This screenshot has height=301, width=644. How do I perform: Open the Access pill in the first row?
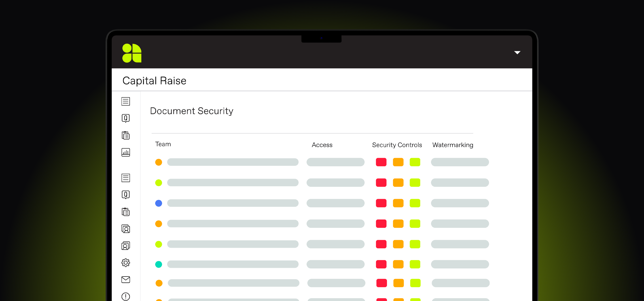(335, 162)
